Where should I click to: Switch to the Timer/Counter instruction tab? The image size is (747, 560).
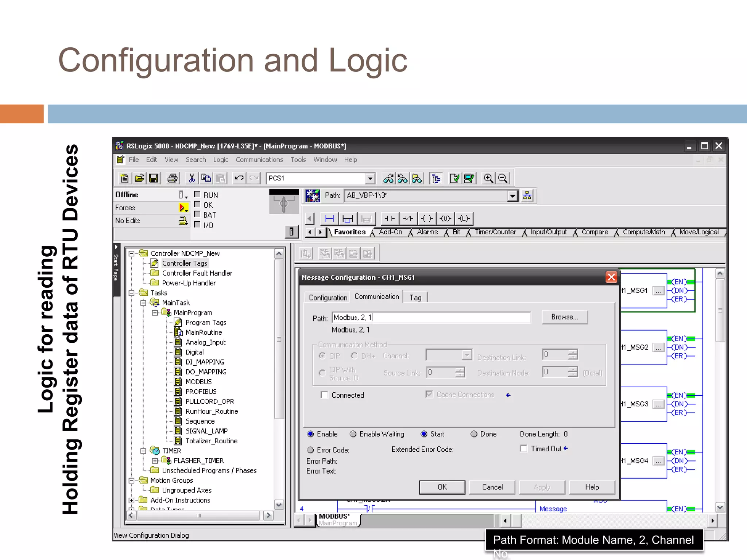click(495, 232)
